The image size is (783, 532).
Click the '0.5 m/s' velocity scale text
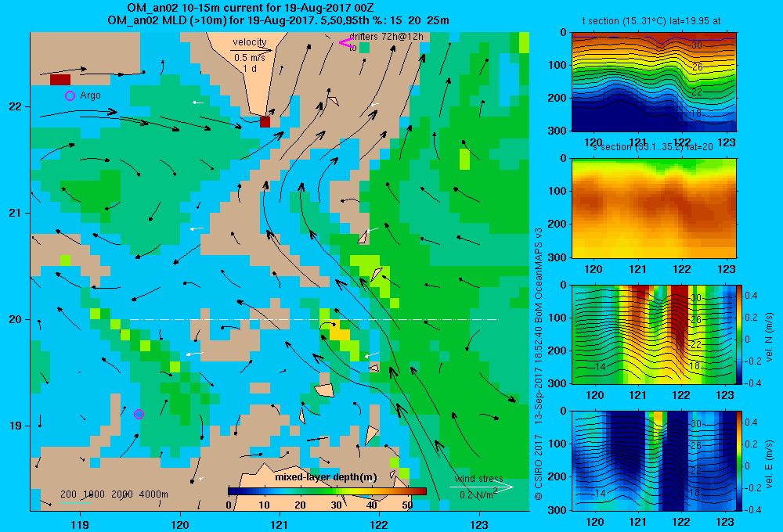[250, 58]
